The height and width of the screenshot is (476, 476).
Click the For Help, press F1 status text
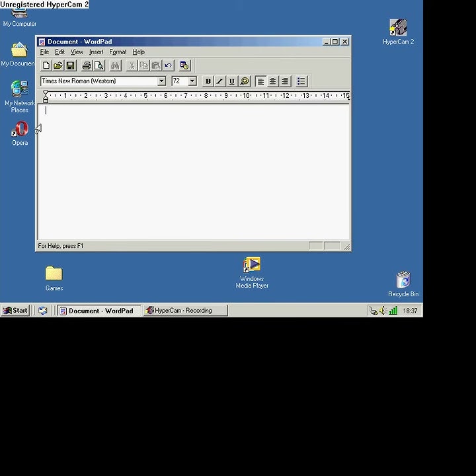[x=60, y=246]
